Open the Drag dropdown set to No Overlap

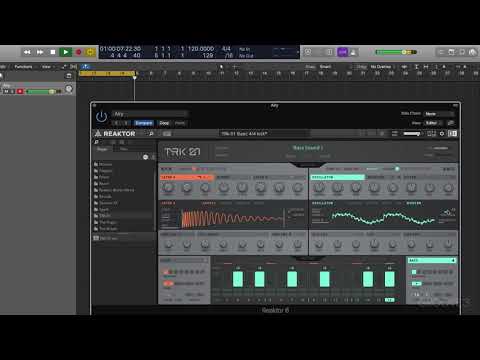[x=381, y=67]
